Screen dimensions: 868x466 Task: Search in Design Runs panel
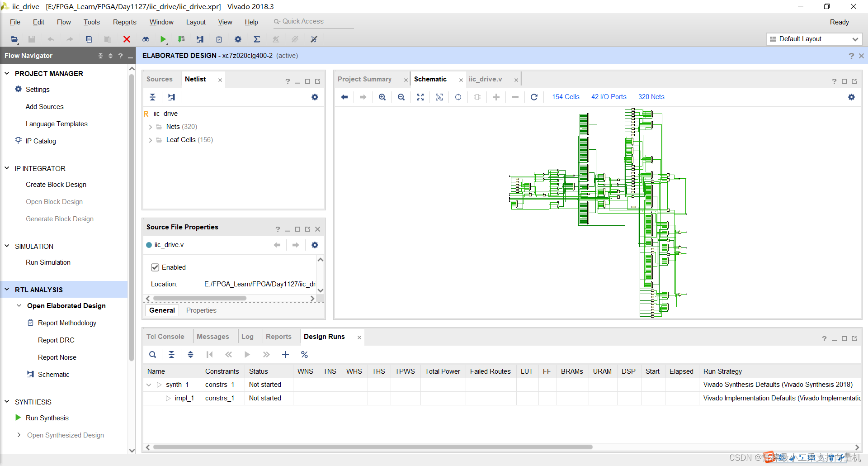[152, 355]
